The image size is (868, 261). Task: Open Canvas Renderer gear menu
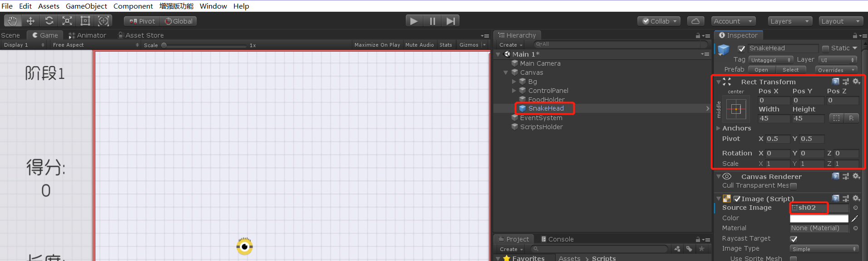(x=856, y=176)
